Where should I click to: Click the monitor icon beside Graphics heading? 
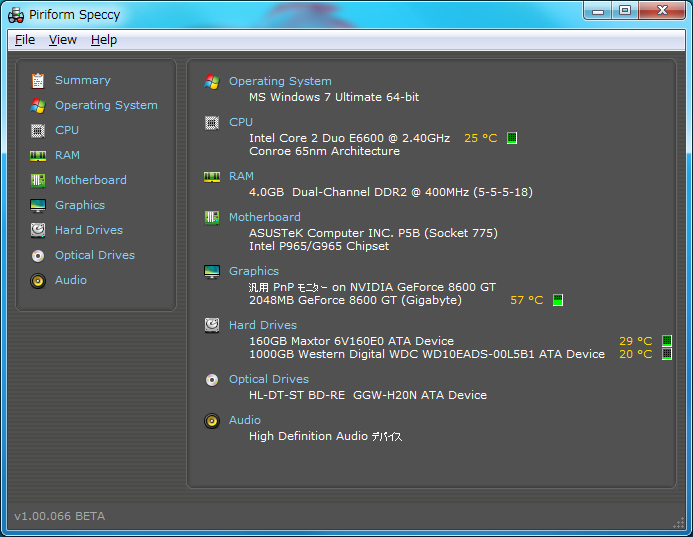coord(212,272)
